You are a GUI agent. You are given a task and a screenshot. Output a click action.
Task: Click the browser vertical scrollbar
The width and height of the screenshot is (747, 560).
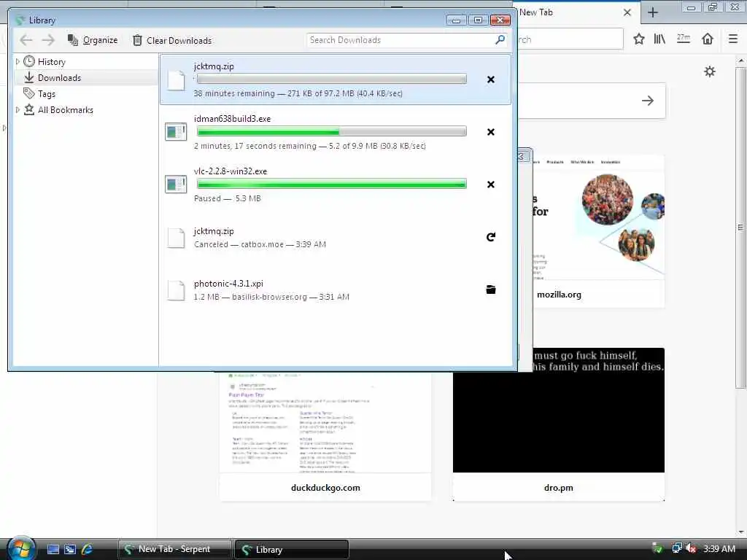[741, 227]
